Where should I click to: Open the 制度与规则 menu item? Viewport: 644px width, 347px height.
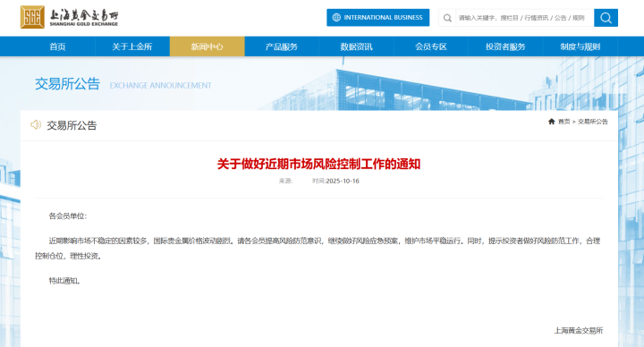[580, 47]
